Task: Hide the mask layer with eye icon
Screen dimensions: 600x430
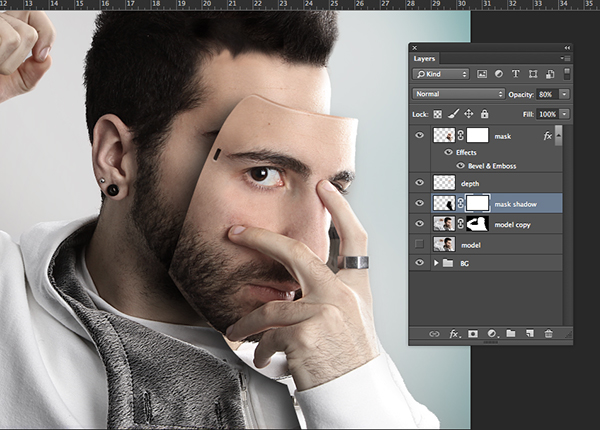Action: pos(419,135)
